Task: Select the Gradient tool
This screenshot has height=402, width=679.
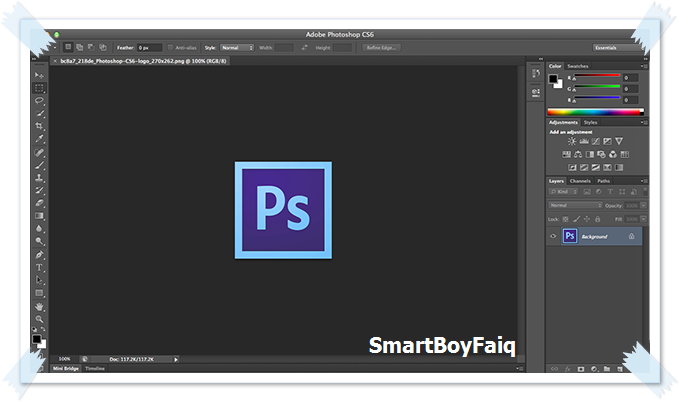Action: coord(39,216)
